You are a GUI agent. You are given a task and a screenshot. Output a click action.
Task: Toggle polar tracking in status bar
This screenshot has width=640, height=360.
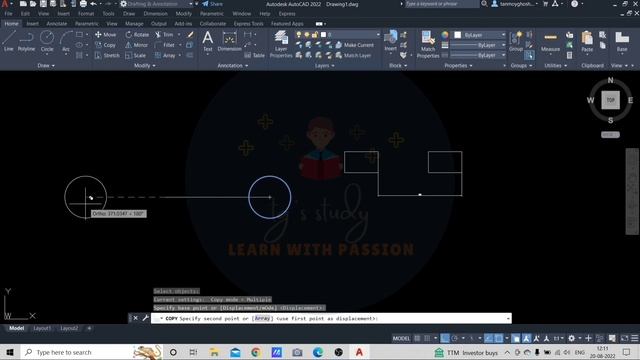coord(455,338)
